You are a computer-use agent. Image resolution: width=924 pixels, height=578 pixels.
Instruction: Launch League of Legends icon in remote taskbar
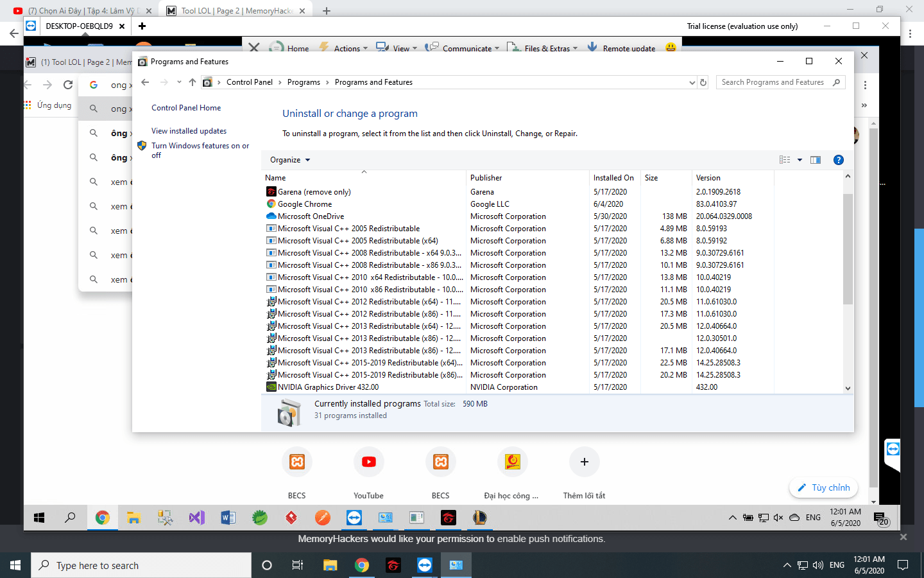[x=479, y=518]
